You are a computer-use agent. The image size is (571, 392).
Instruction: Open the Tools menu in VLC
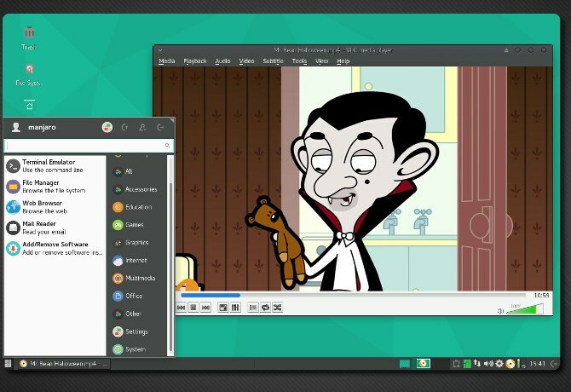[x=299, y=61]
